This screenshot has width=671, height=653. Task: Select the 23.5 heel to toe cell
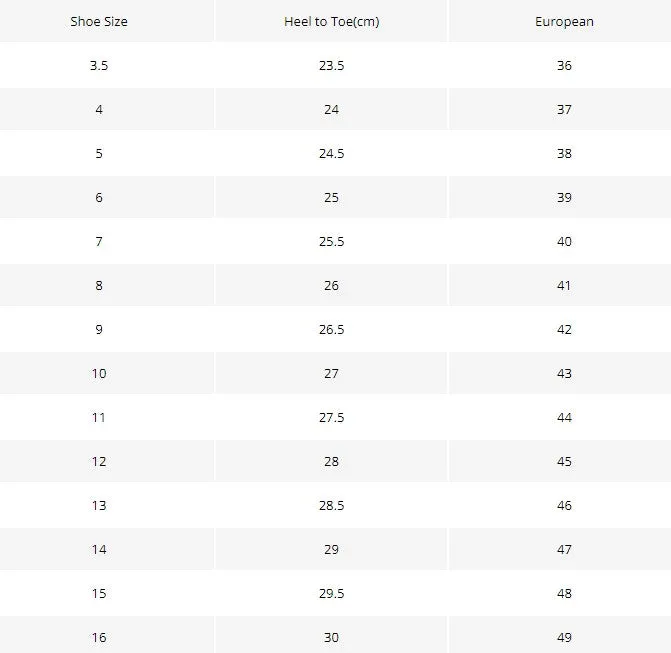(x=331, y=65)
